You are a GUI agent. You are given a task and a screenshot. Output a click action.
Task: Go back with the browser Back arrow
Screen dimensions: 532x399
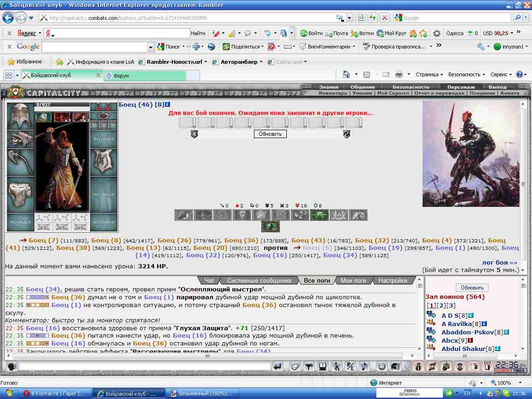click(8, 18)
